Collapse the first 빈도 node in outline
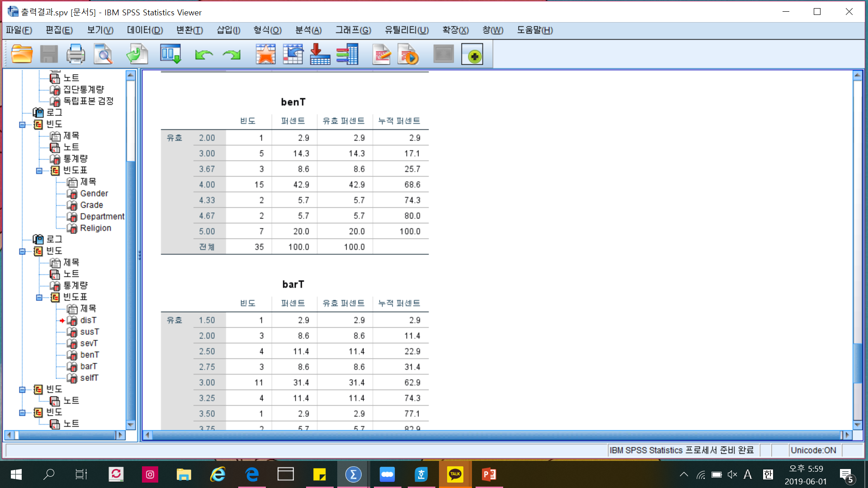Image resolution: width=868 pixels, height=488 pixels. pyautogui.click(x=22, y=125)
